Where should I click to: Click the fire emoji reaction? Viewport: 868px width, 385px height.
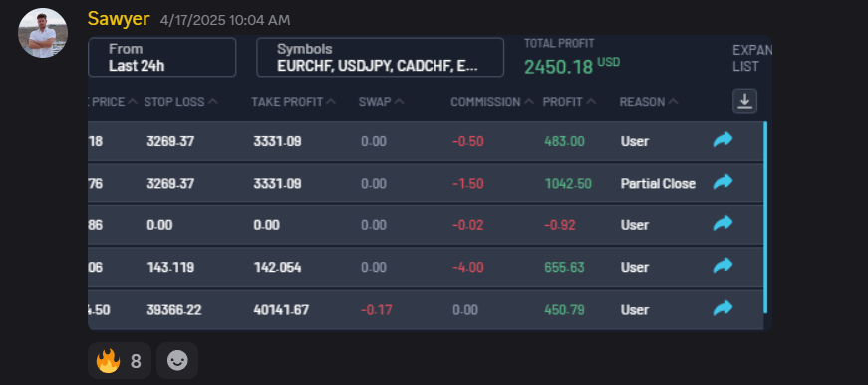pos(119,361)
